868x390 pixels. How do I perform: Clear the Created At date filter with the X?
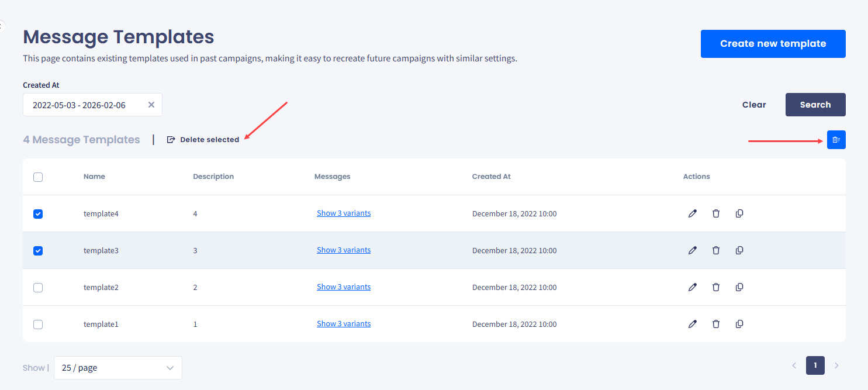(x=151, y=105)
